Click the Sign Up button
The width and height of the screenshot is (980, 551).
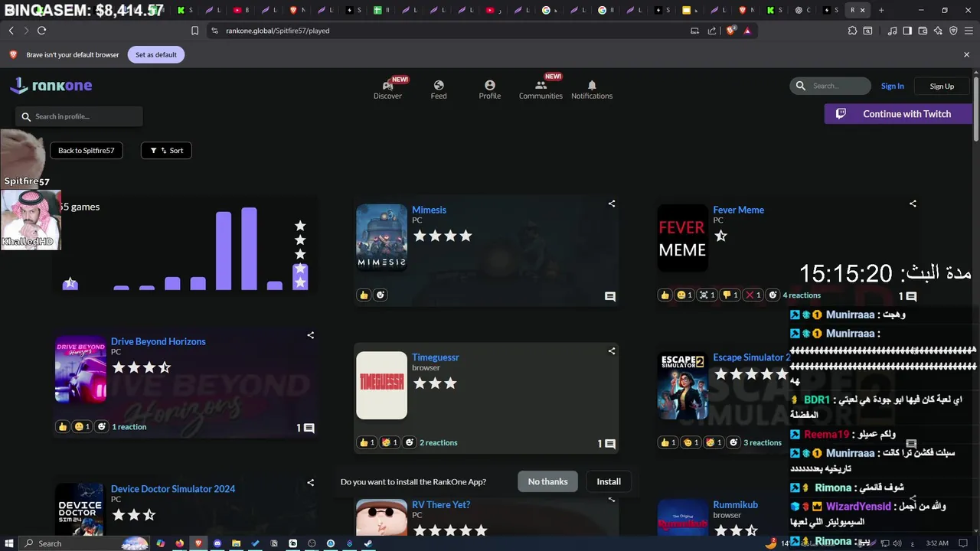(x=942, y=86)
